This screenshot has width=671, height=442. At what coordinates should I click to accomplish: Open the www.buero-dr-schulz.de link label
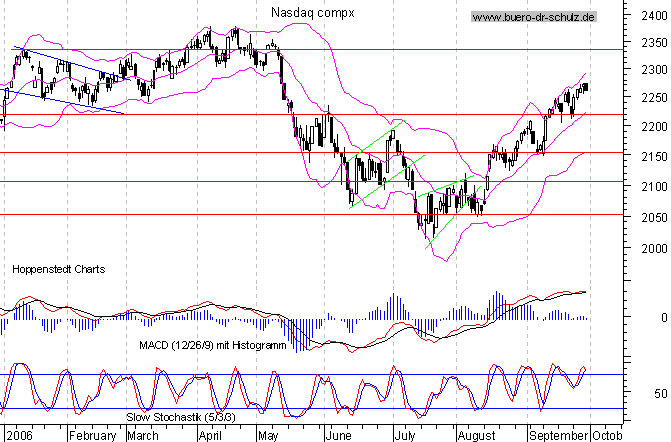534,17
